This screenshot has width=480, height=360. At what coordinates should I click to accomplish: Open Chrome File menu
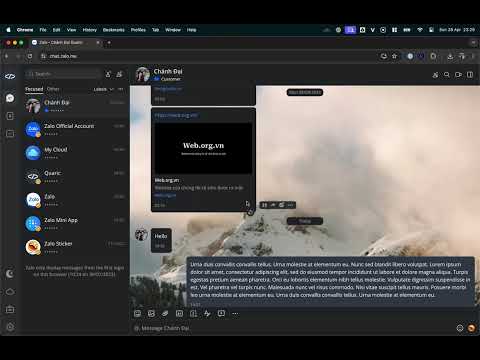click(43, 30)
